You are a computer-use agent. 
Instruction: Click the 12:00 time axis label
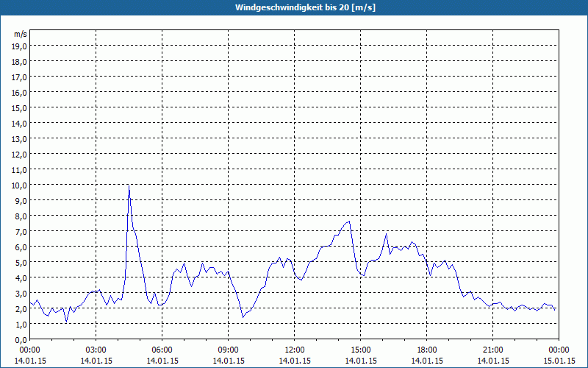coord(295,350)
